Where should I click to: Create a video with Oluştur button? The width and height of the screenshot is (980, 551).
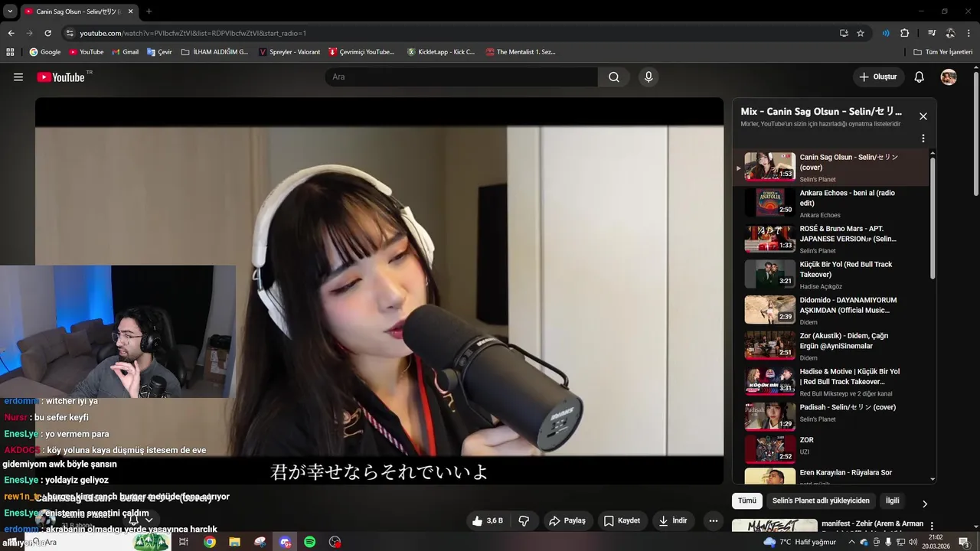tap(879, 77)
